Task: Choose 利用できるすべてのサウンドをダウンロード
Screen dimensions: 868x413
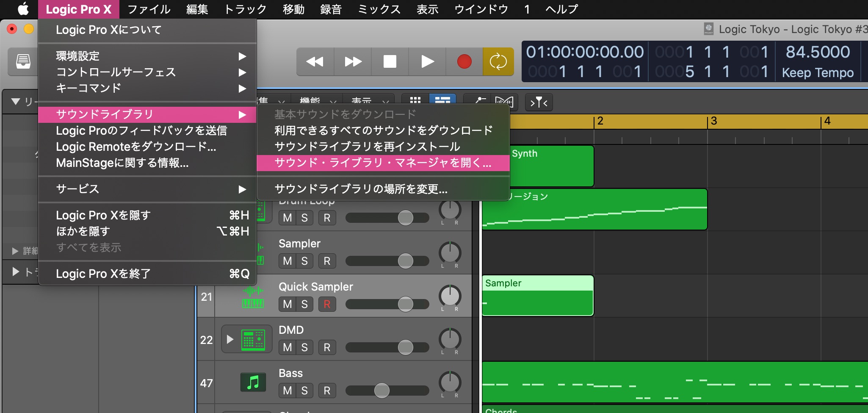Action: [x=383, y=130]
